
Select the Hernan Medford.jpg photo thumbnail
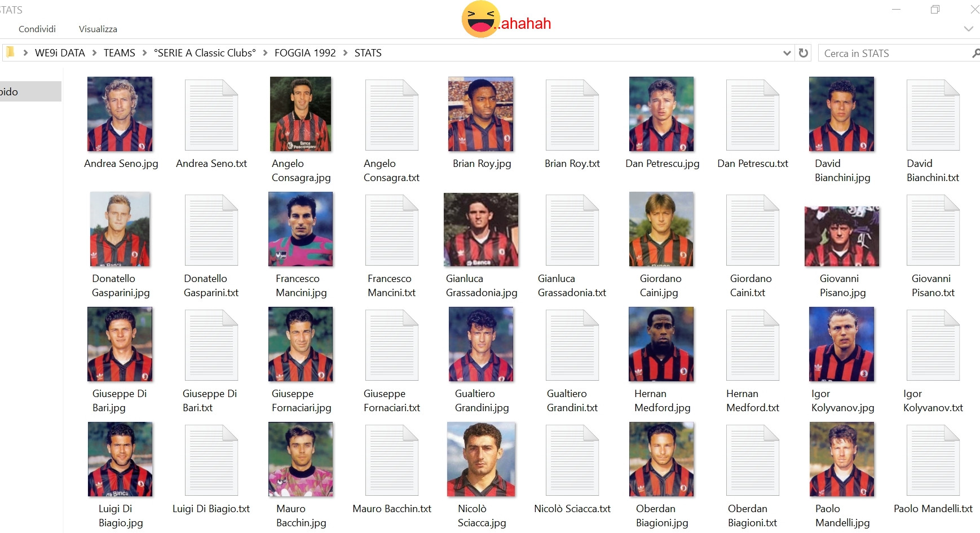(661, 344)
